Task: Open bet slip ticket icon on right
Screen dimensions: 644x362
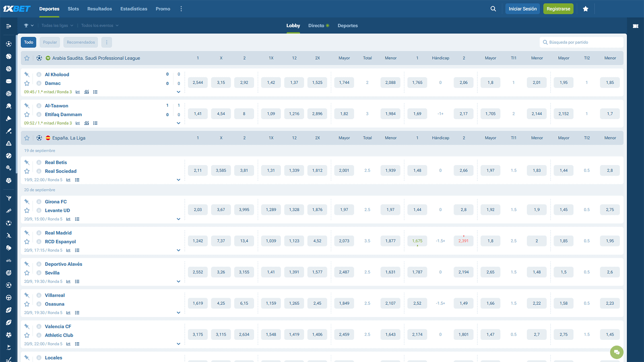Action: [x=636, y=26]
